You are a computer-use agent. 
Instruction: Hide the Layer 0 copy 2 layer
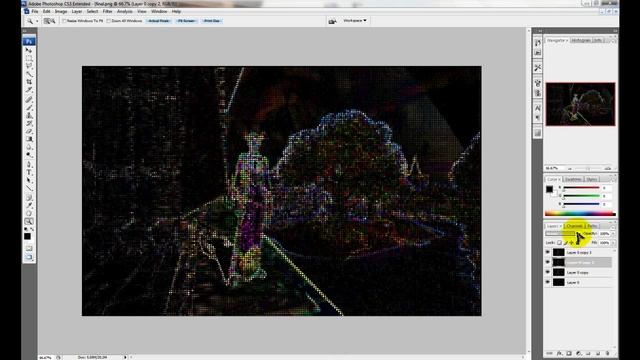[x=548, y=262]
